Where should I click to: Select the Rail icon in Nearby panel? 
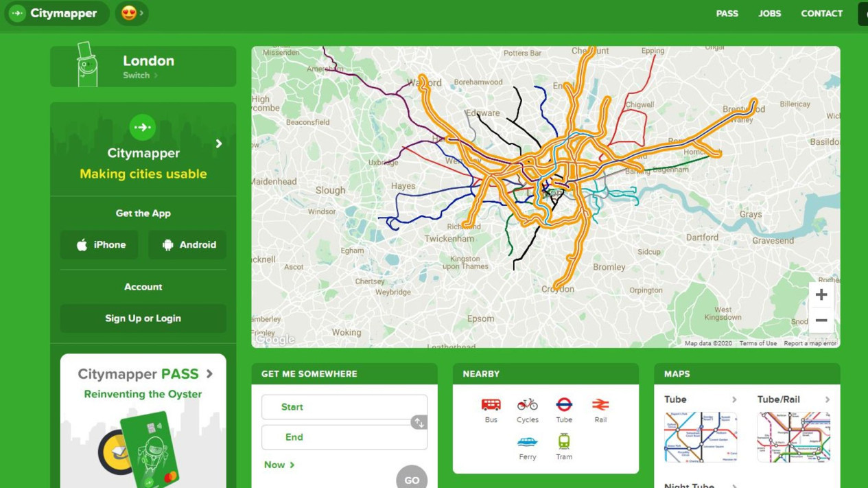[601, 404]
